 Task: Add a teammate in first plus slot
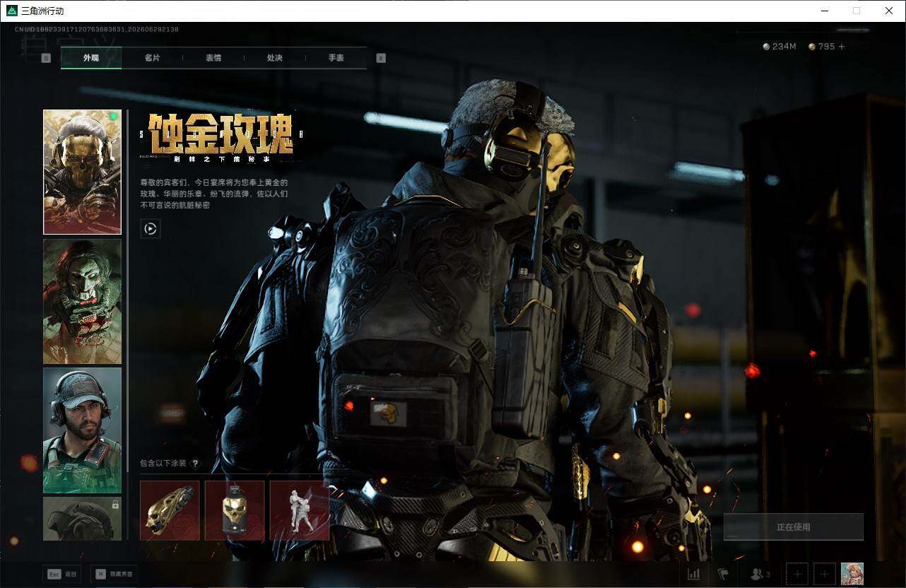coord(797,574)
